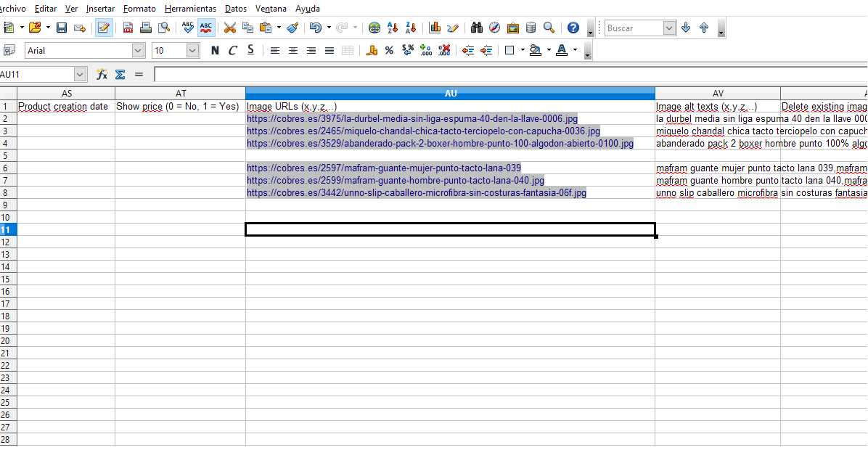Open the Ayuda menu
This screenshot has height=450, width=868.
pos(307,9)
